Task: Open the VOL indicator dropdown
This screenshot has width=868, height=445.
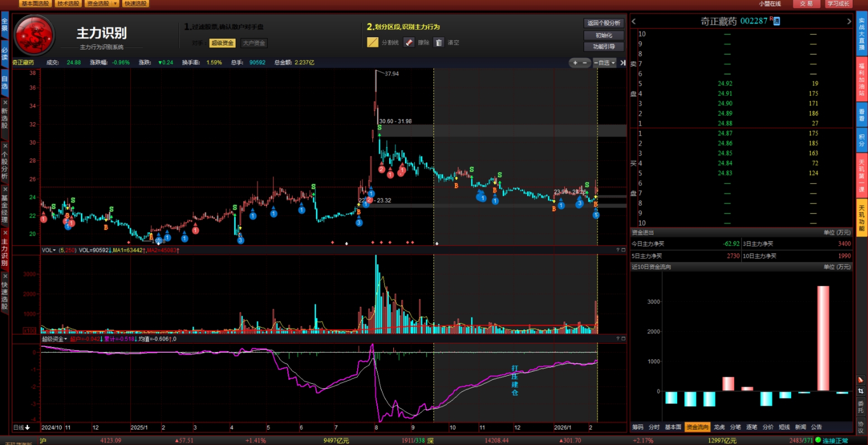Action: (54, 250)
